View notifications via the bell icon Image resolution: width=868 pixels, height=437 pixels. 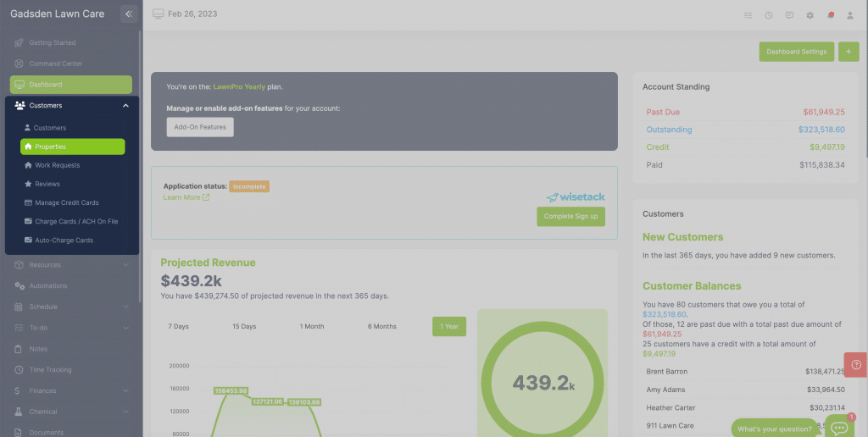[830, 15]
